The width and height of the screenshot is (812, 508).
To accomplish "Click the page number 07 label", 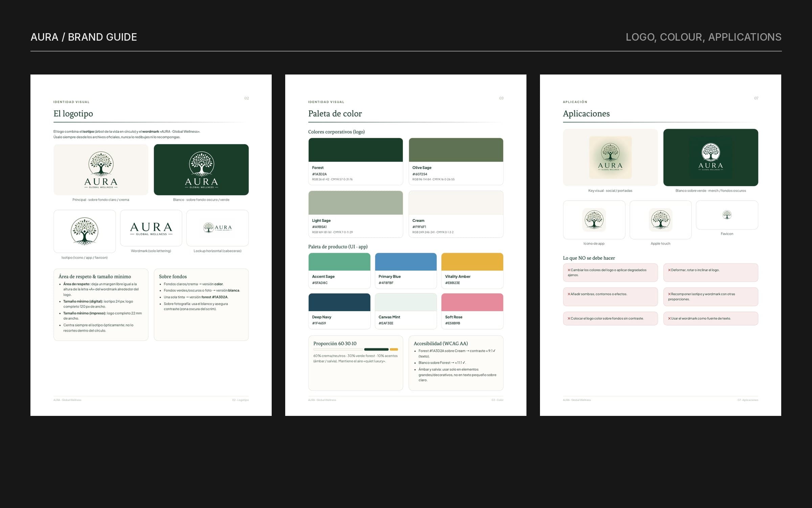I will [x=756, y=98].
